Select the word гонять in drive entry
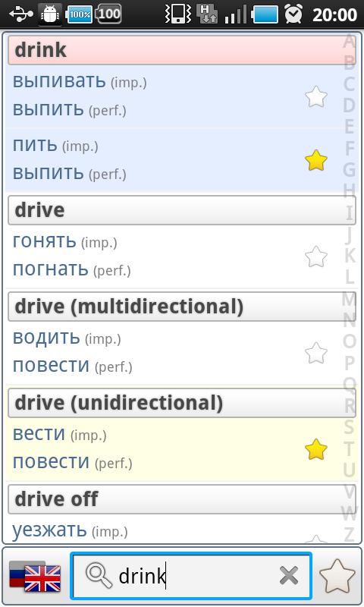Image resolution: width=364 pixels, height=607 pixels. coord(44,242)
